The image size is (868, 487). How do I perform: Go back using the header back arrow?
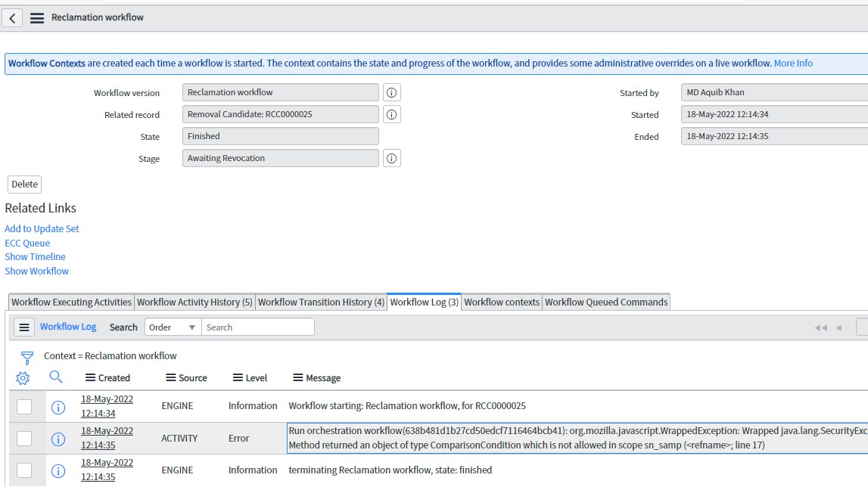tap(12, 17)
